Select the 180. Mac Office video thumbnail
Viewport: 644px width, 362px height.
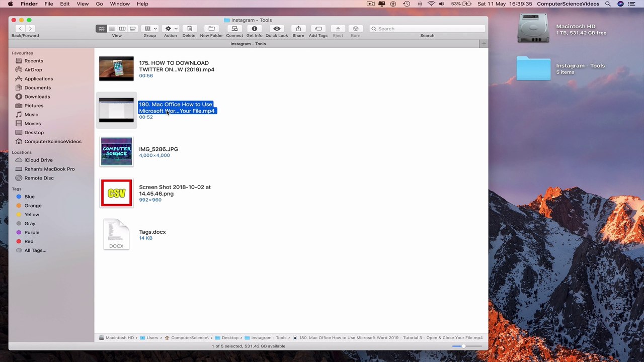point(116,110)
